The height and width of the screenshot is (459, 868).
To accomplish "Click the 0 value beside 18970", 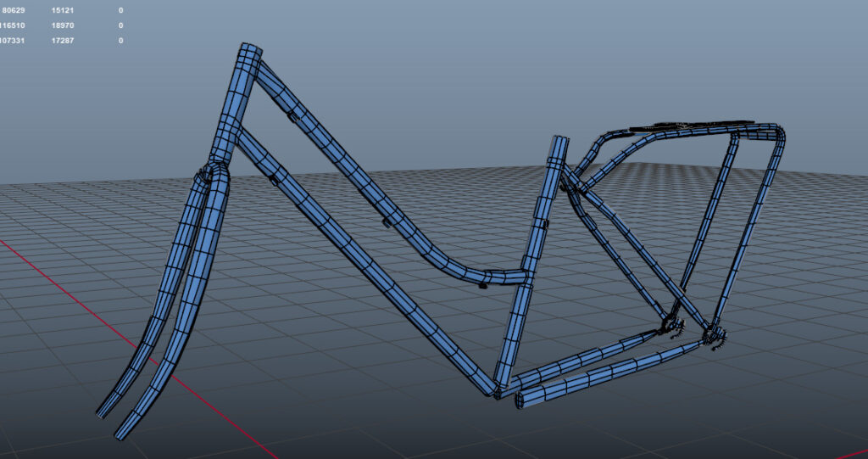I will pyautogui.click(x=120, y=25).
